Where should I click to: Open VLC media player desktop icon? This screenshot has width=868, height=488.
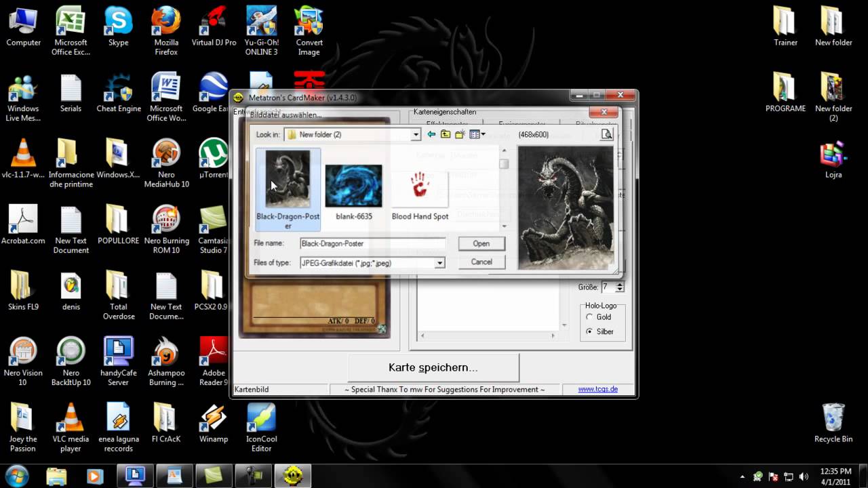click(71, 427)
